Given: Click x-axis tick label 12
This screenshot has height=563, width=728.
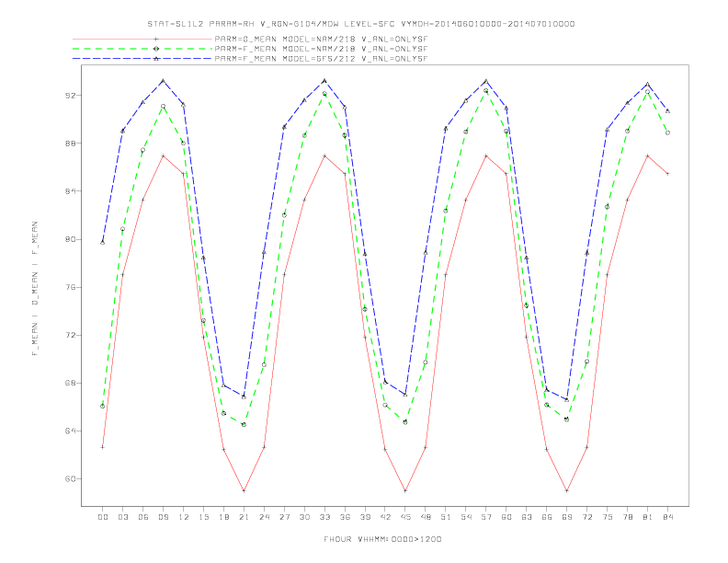Looking at the screenshot, I should tap(184, 517).
